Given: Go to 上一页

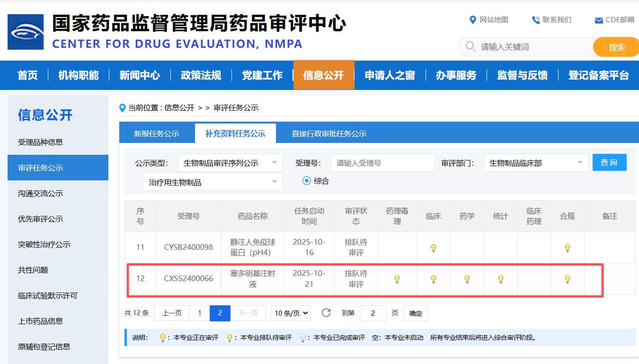Looking at the screenshot, I should (172, 313).
